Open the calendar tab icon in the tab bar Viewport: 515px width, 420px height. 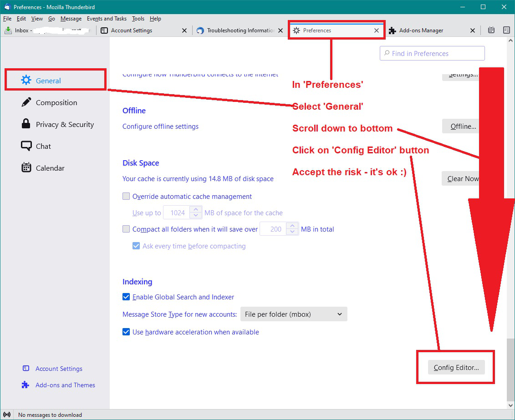click(491, 30)
